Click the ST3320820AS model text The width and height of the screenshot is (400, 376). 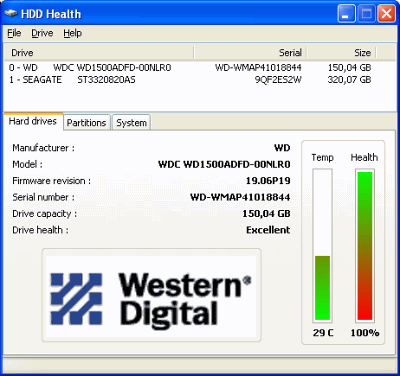tap(106, 80)
